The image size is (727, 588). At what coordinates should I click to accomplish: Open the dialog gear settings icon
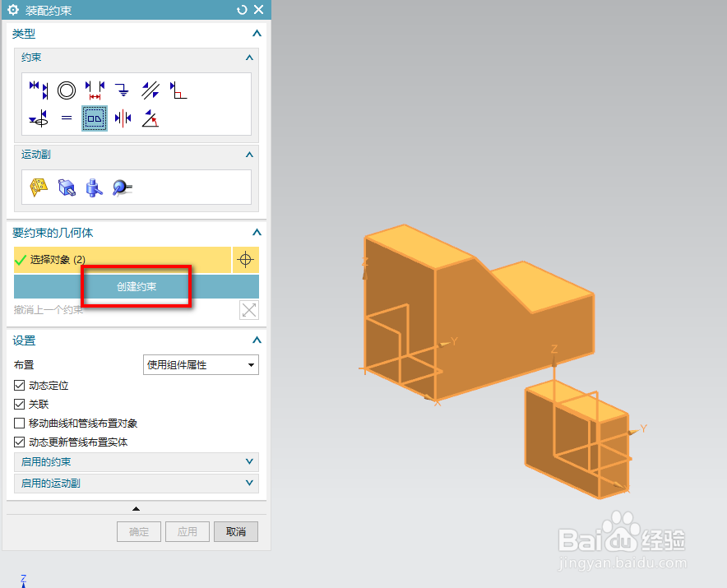click(13, 10)
